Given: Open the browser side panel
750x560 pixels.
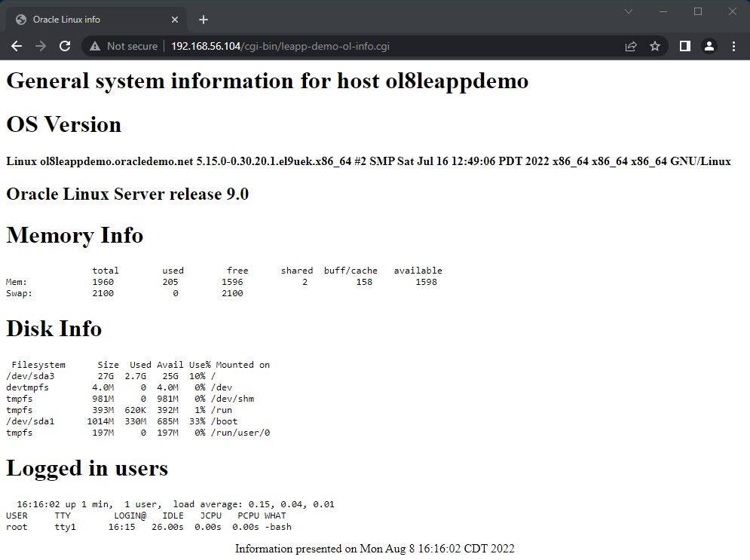Looking at the screenshot, I should pos(684,46).
